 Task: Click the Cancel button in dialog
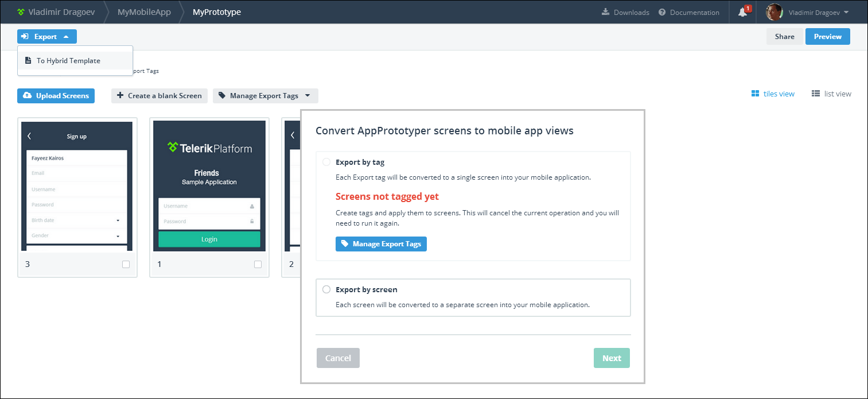click(338, 358)
